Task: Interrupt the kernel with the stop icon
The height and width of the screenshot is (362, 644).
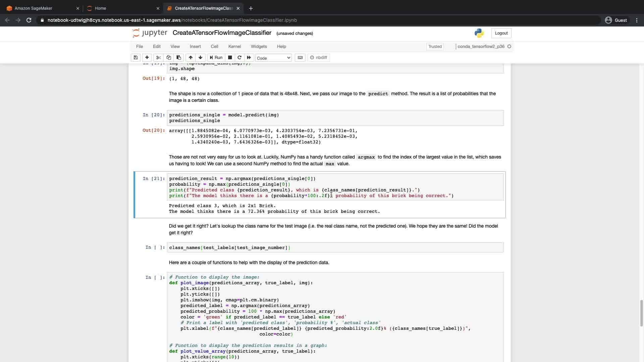Action: pyautogui.click(x=230, y=58)
